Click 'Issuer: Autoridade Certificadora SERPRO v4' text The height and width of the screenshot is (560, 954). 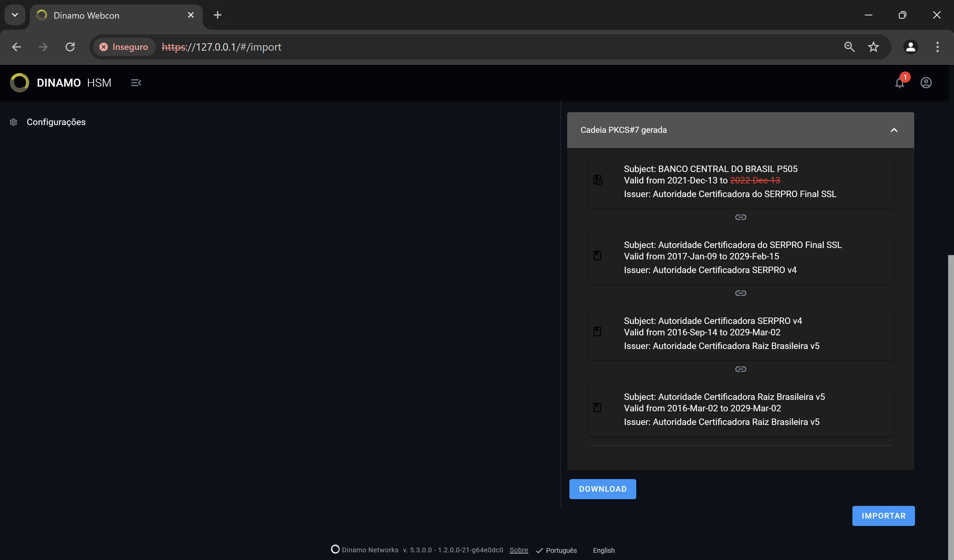710,270
